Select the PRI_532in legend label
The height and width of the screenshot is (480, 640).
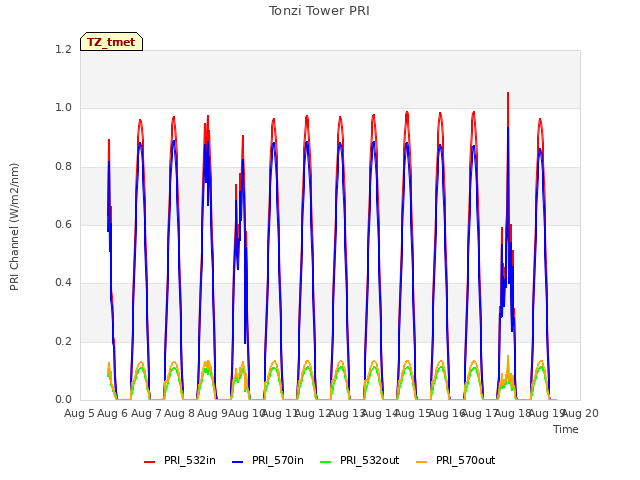[x=190, y=460]
